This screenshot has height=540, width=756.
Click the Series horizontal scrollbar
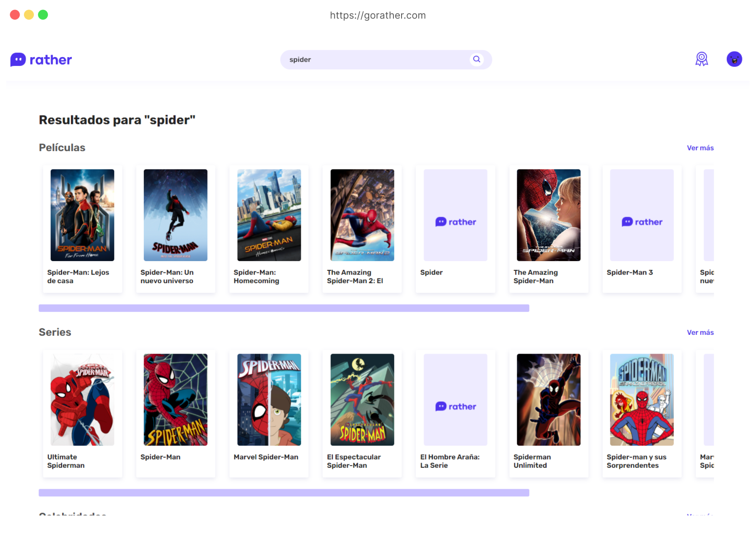click(284, 493)
